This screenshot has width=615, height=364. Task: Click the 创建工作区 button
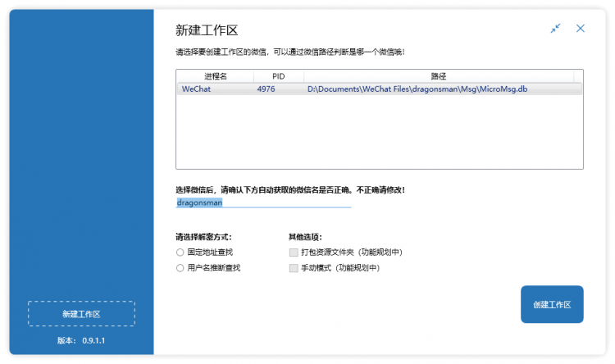[552, 304]
